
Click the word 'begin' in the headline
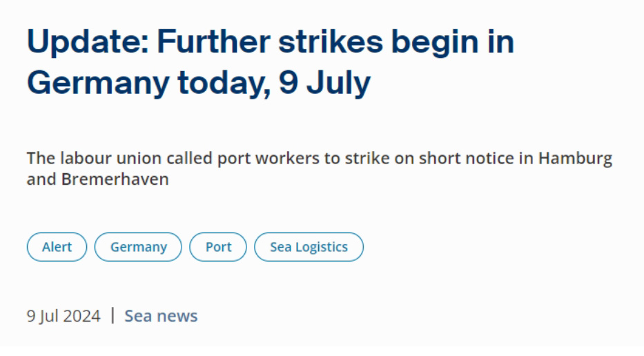435,43
